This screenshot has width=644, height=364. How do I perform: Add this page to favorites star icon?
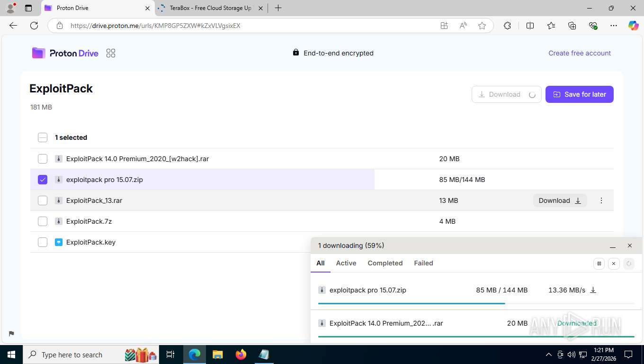click(x=482, y=26)
